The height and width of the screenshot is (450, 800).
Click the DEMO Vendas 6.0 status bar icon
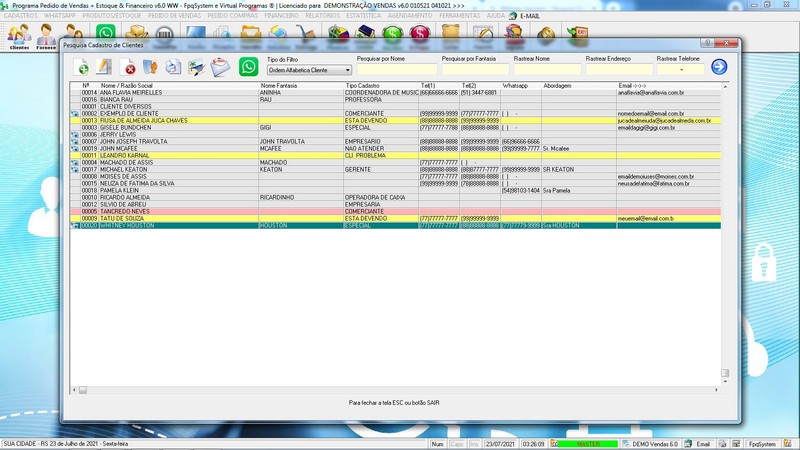[626, 444]
